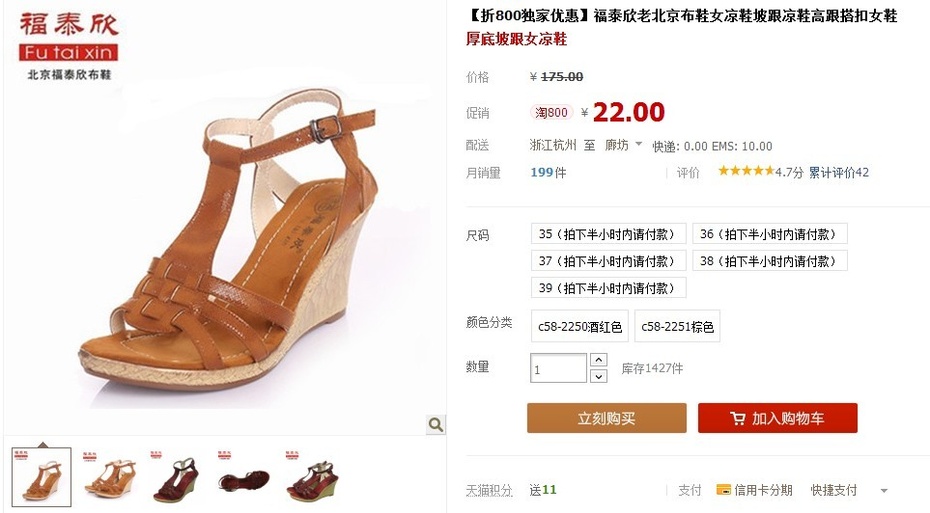
Task: Open the 累计评价42 reviews link
Action: tap(839, 173)
